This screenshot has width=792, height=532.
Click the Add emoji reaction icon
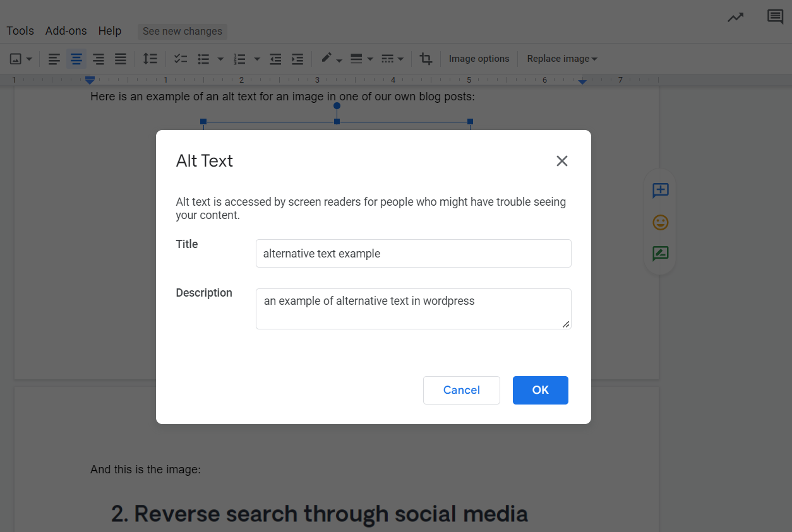(661, 222)
